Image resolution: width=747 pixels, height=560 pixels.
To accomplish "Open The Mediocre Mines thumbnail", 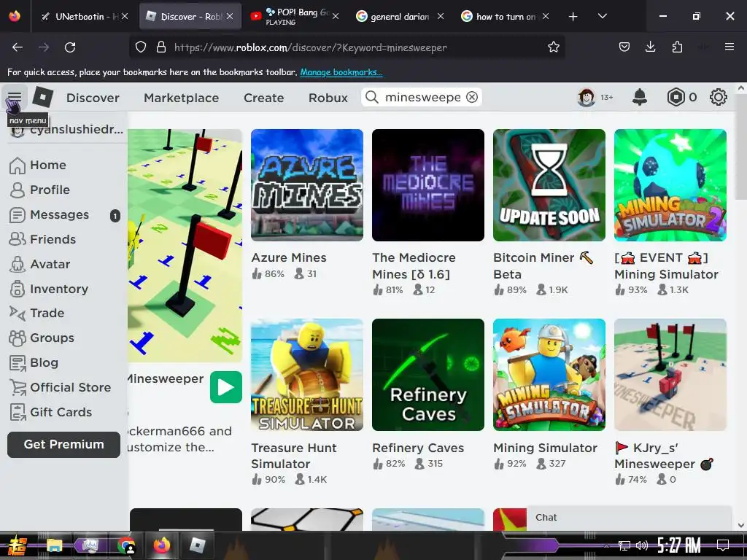I will coord(427,184).
